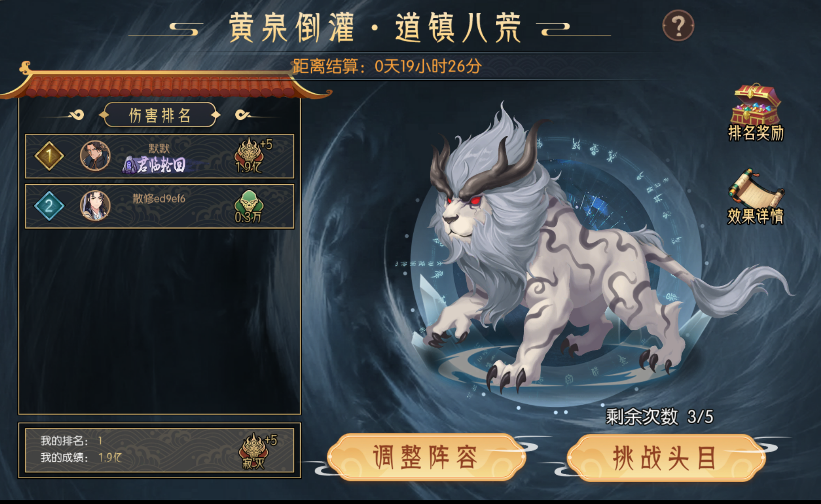This screenshot has width=821, height=504.
Task: Select the 伤害排名 tab header
Action: point(160,115)
